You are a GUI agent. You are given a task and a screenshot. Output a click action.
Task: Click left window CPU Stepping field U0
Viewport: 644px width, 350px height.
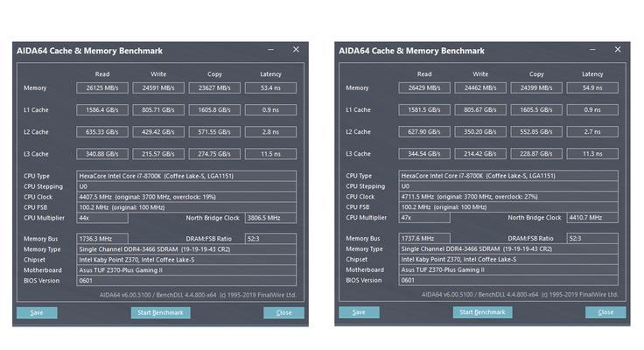(186, 186)
